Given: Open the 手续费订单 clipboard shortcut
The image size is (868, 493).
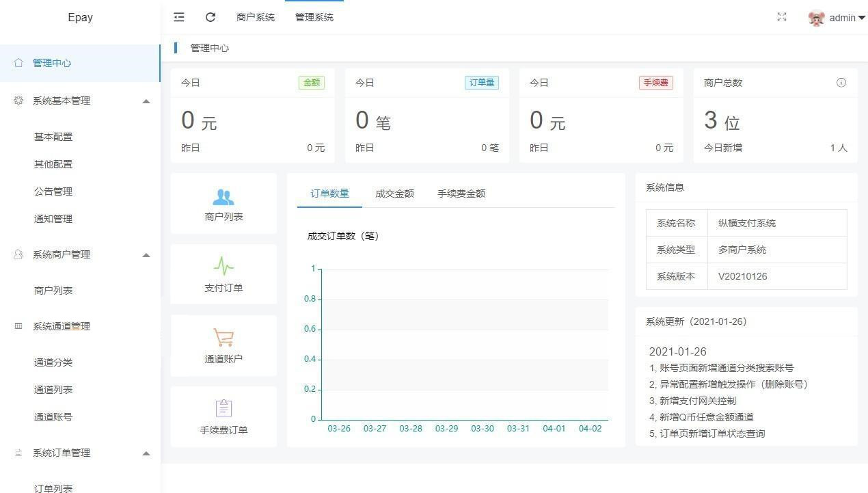Looking at the screenshot, I should 223,417.
